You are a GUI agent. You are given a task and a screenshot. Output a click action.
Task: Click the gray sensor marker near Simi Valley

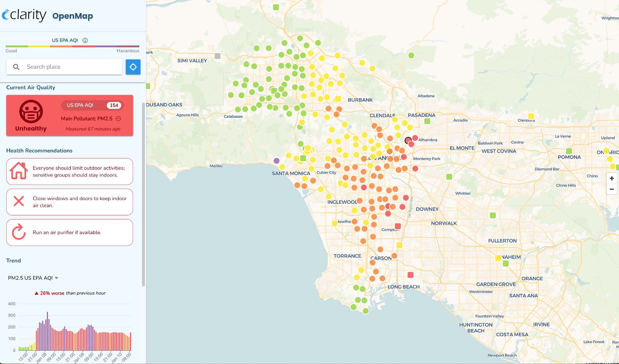coord(218,56)
